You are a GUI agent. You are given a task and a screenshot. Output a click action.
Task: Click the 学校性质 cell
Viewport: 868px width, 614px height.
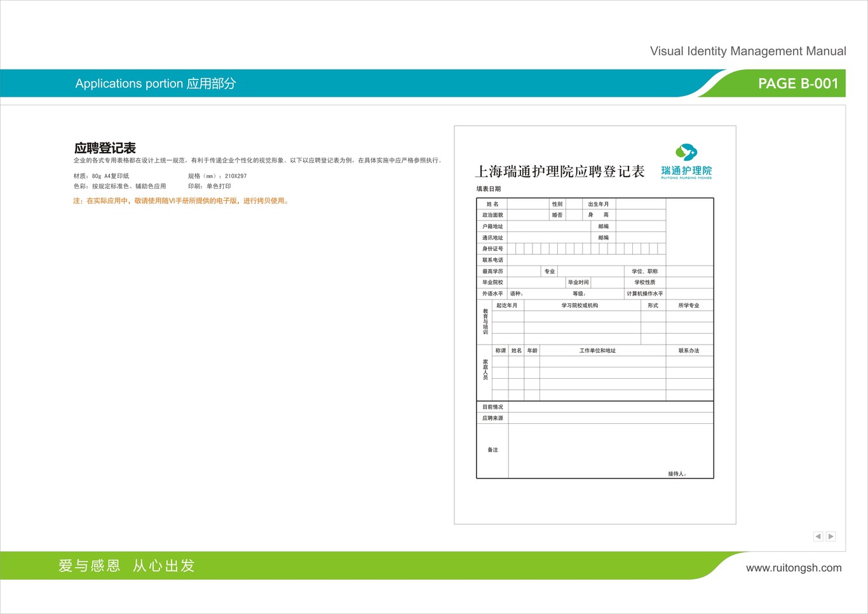pyautogui.click(x=645, y=282)
